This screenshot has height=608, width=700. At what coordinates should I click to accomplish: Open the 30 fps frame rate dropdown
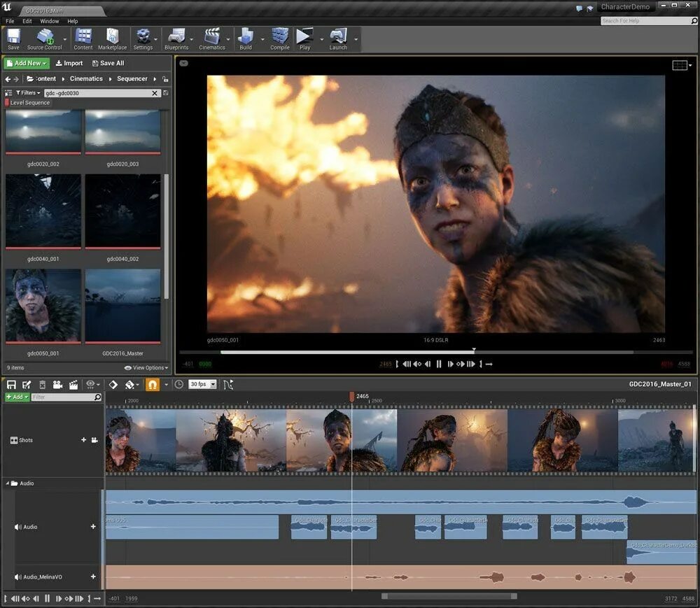(x=202, y=385)
